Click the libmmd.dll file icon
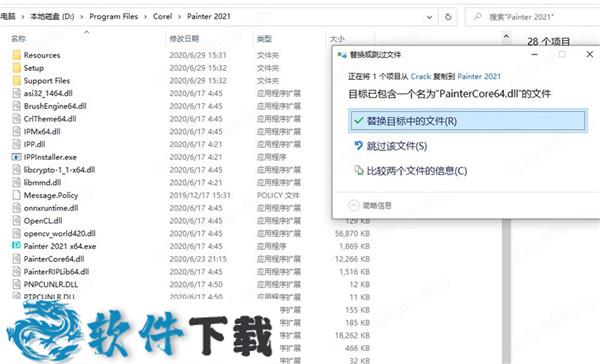 coord(16,182)
